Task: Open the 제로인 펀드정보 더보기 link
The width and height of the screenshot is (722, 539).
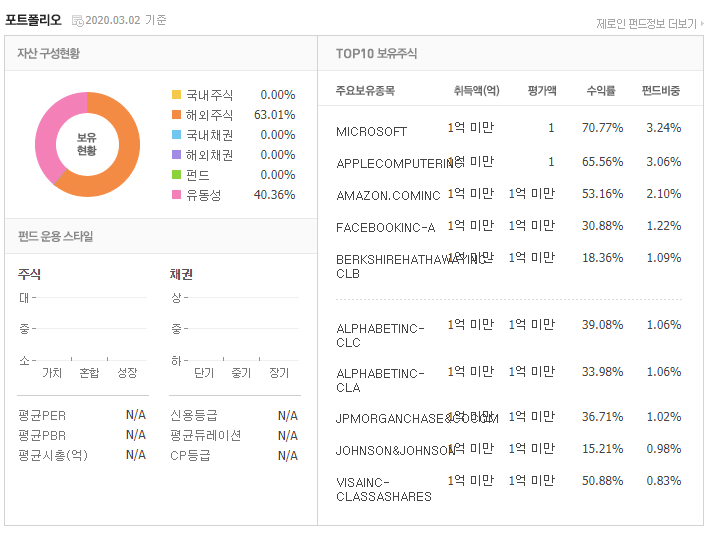Action: click(x=650, y=23)
